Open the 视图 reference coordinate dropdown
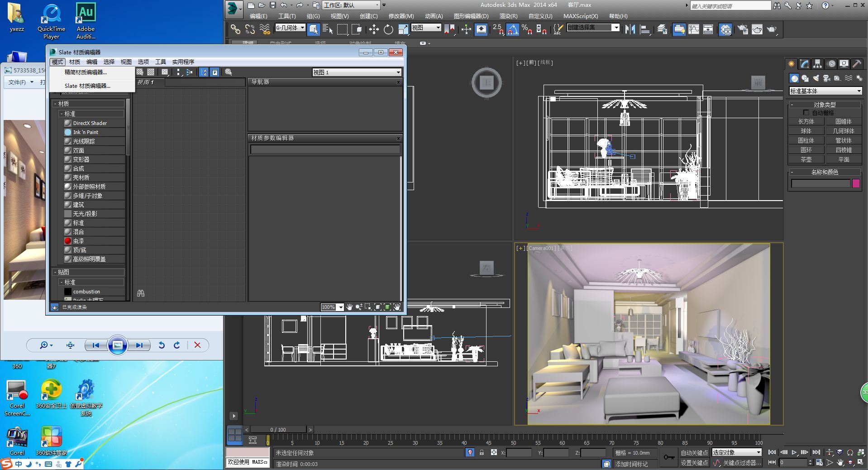The width and height of the screenshot is (868, 470). point(426,28)
